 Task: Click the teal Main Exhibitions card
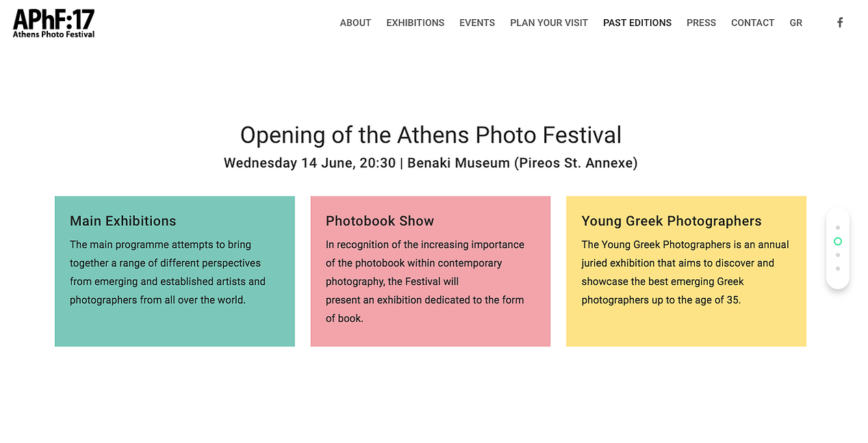pos(175,271)
